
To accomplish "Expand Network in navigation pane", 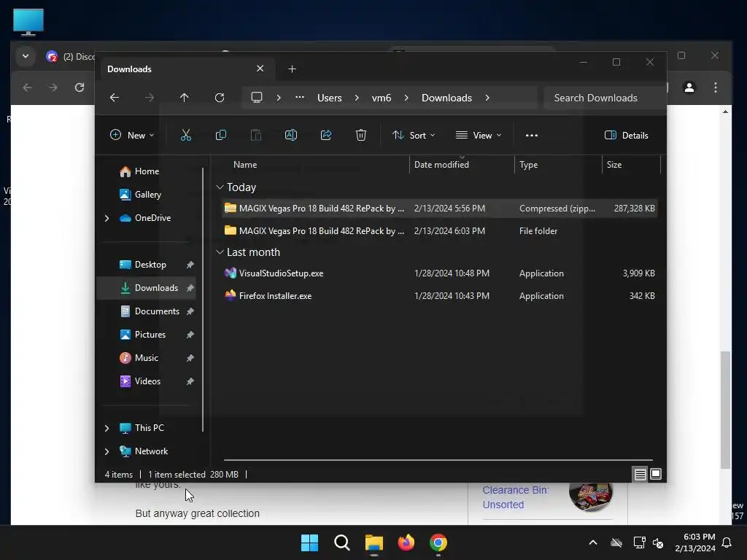I will [107, 451].
